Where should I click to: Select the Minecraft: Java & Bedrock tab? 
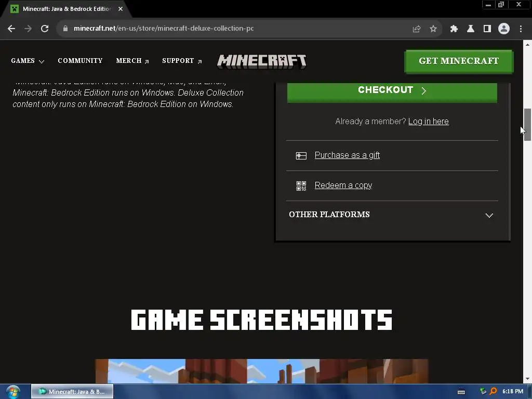[66, 9]
